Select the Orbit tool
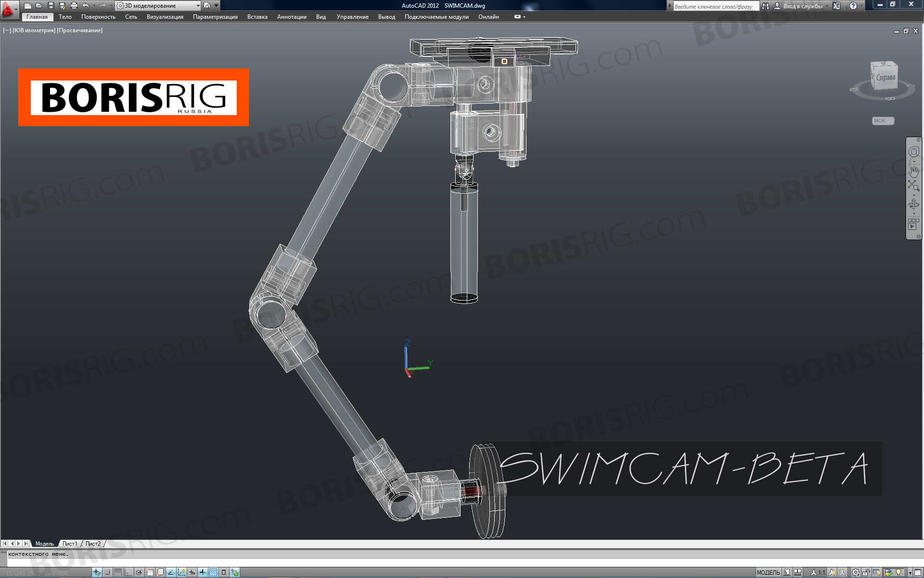This screenshot has height=578, width=924. (x=913, y=204)
